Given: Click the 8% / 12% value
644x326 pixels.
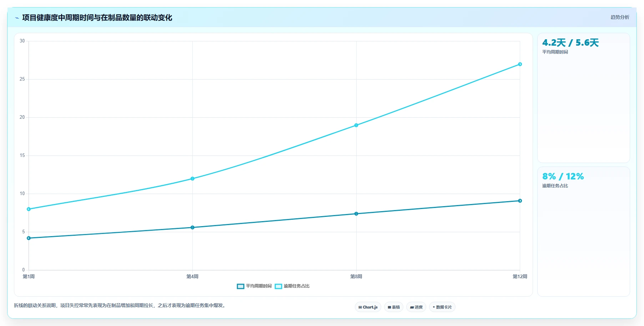Looking at the screenshot, I should [x=563, y=177].
